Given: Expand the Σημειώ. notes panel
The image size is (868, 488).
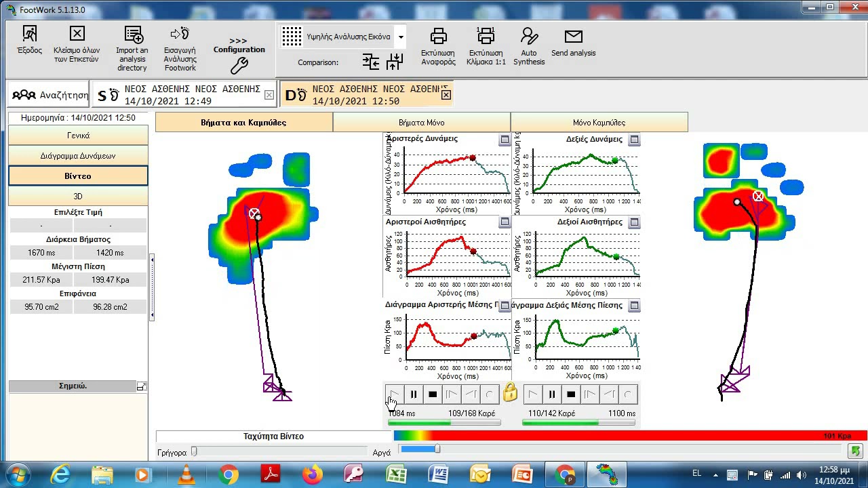Looking at the screenshot, I should (x=141, y=386).
